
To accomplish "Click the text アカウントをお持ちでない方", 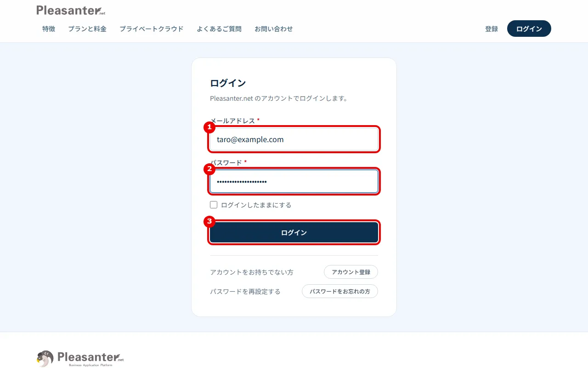I will pyautogui.click(x=252, y=272).
